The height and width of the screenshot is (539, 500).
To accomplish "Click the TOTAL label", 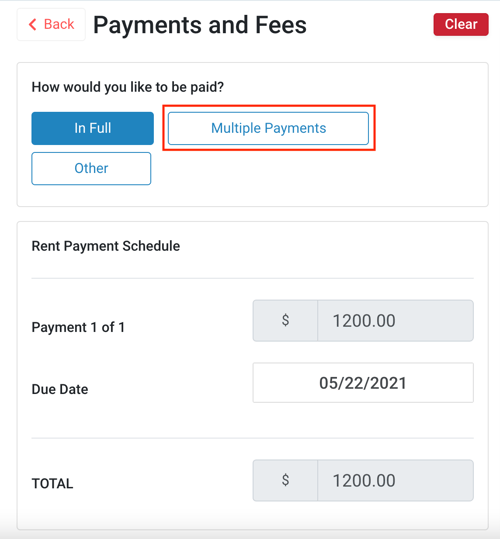I will point(52,484).
